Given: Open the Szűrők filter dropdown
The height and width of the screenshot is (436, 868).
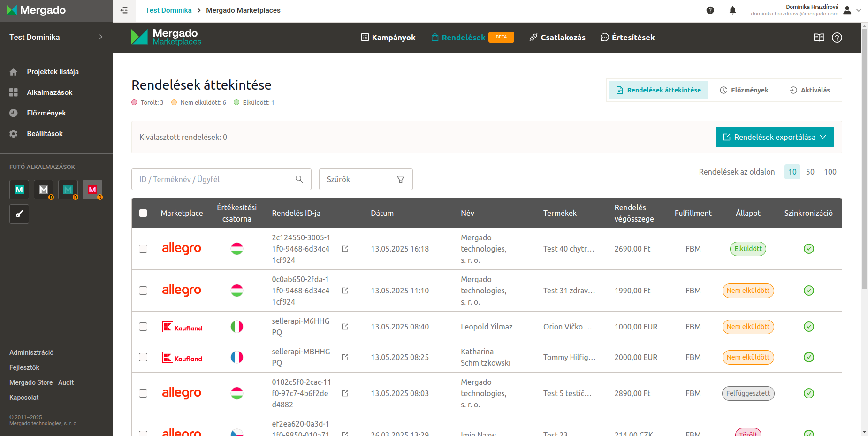Looking at the screenshot, I should (x=366, y=179).
